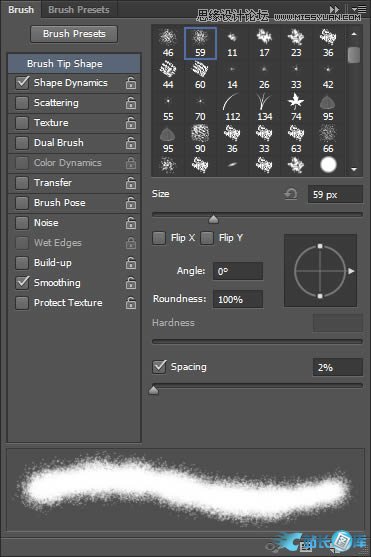Click the brush list scroll-up arrow

pos(354,34)
